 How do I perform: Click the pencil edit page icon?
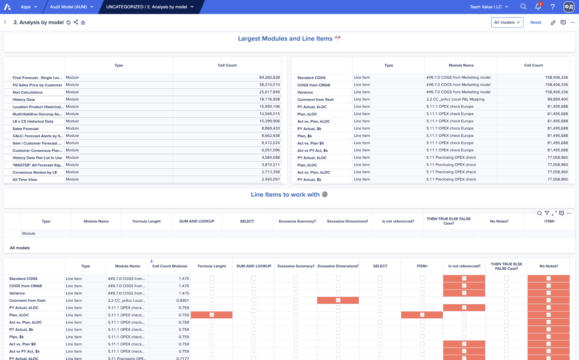553,23
